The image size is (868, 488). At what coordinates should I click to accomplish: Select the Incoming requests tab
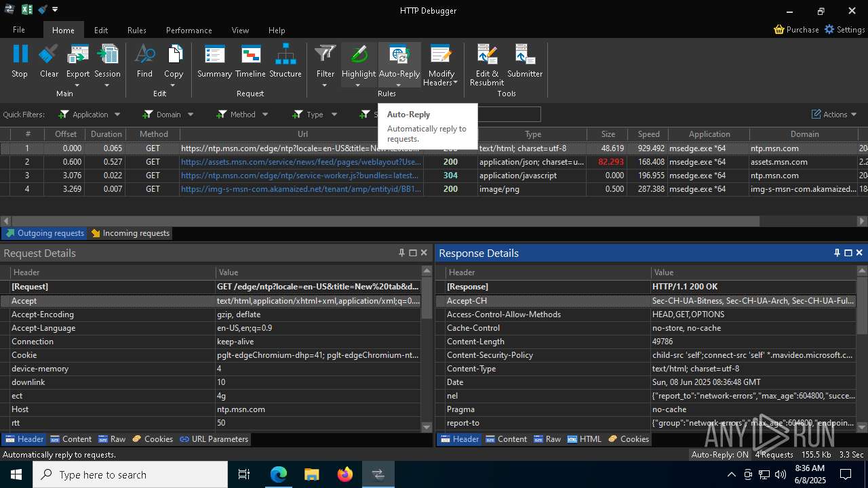[x=130, y=233]
